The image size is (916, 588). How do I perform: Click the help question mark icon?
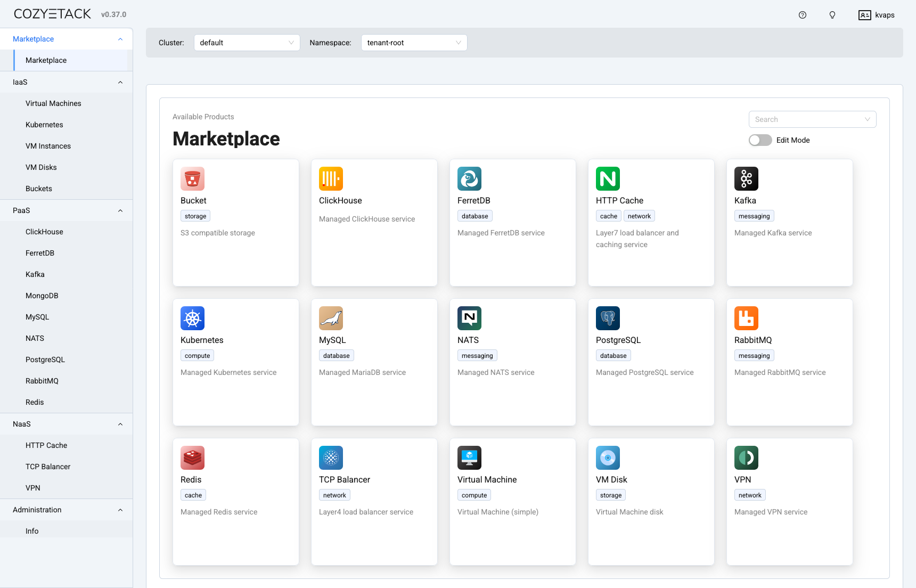pos(803,15)
